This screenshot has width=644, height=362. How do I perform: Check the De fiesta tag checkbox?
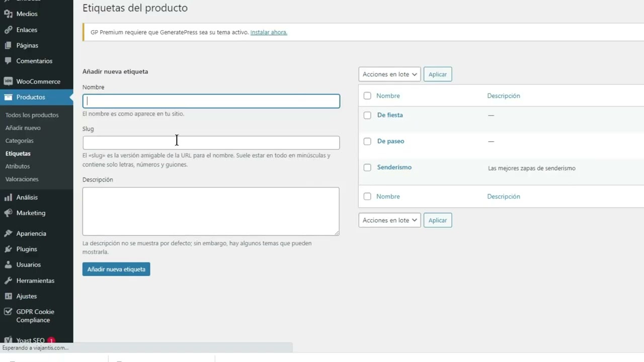[367, 115]
